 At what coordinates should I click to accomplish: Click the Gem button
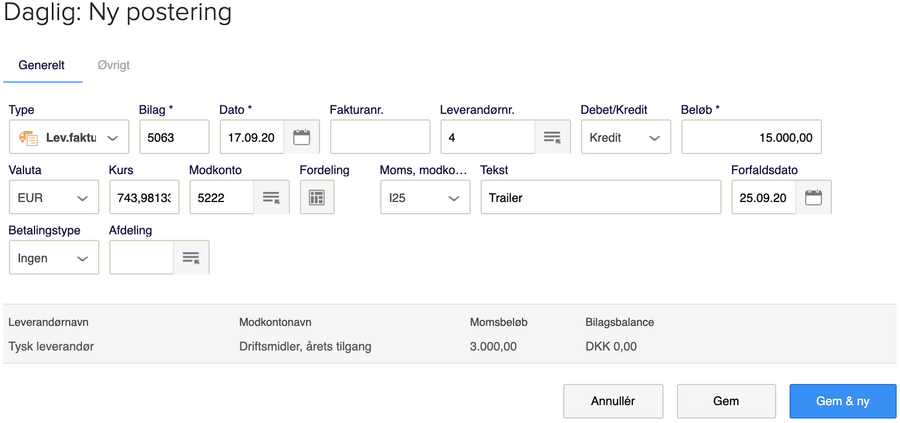tap(726, 401)
